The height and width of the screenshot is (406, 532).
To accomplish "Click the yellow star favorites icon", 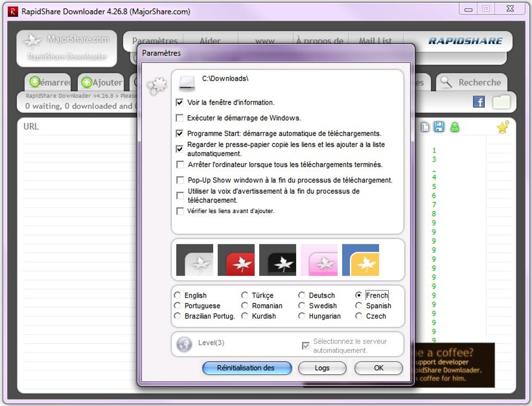I will [x=502, y=127].
